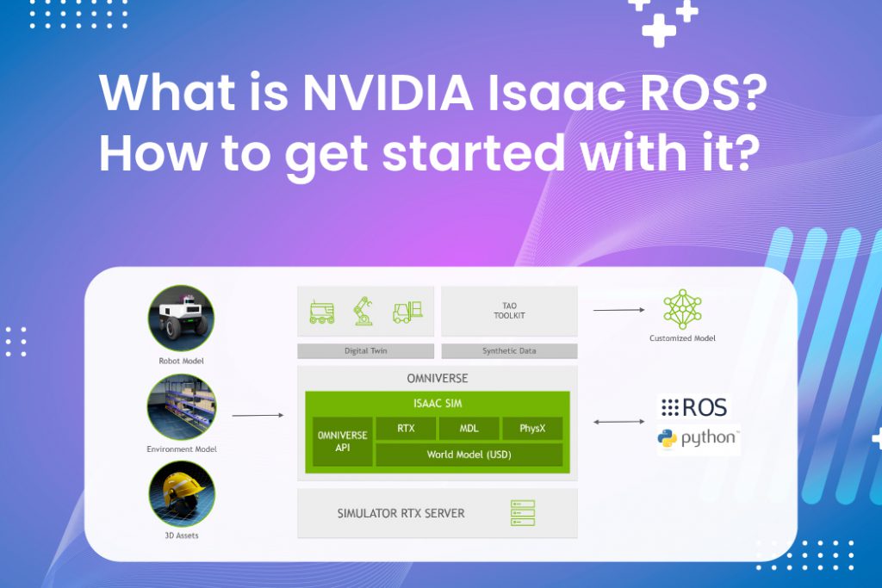The height and width of the screenshot is (588, 882).
Task: Click the TAO TOOLKIT box
Action: [509, 311]
